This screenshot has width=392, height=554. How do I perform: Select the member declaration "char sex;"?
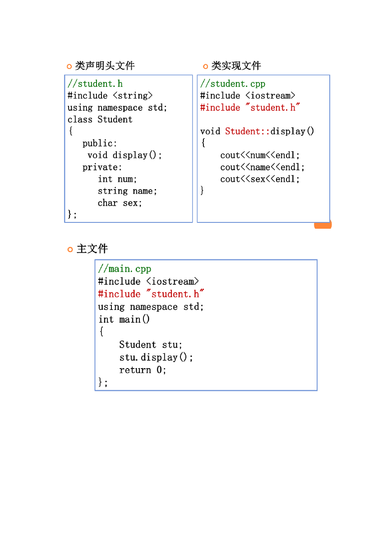(x=120, y=203)
